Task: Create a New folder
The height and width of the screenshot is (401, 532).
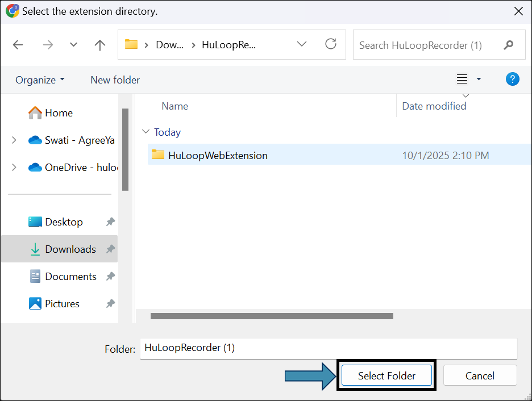Action: (115, 80)
